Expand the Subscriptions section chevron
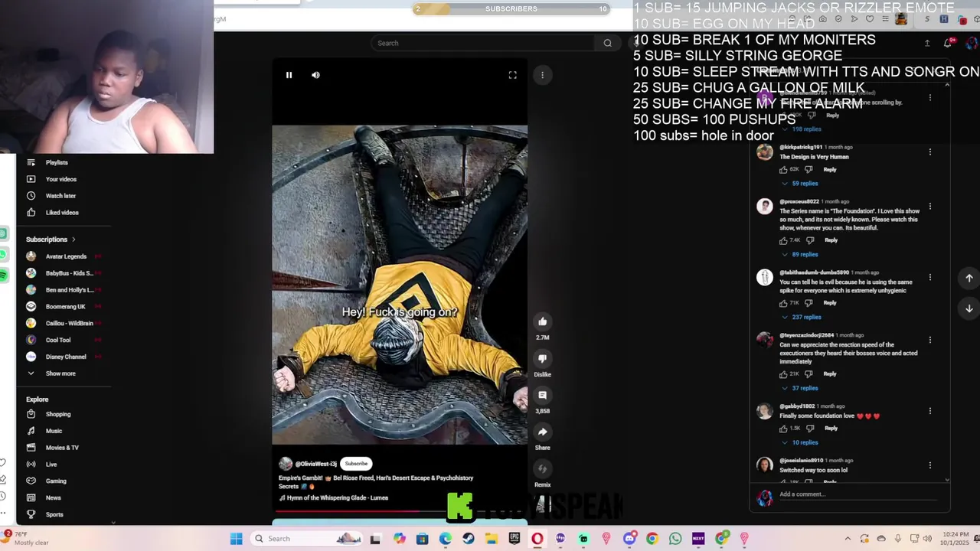Viewport: 980px width, 551px height. [74, 240]
